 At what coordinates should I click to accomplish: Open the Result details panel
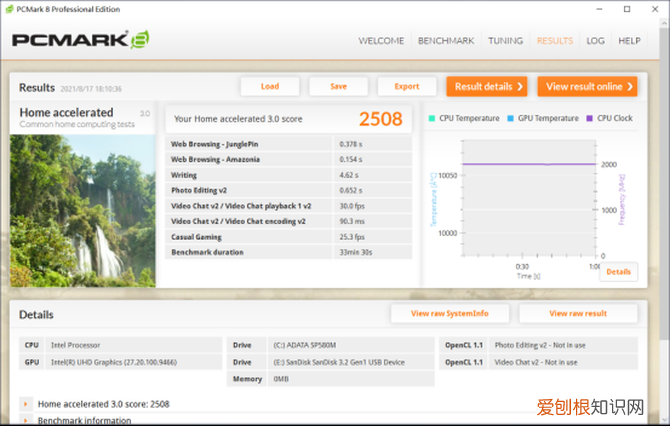click(x=486, y=87)
